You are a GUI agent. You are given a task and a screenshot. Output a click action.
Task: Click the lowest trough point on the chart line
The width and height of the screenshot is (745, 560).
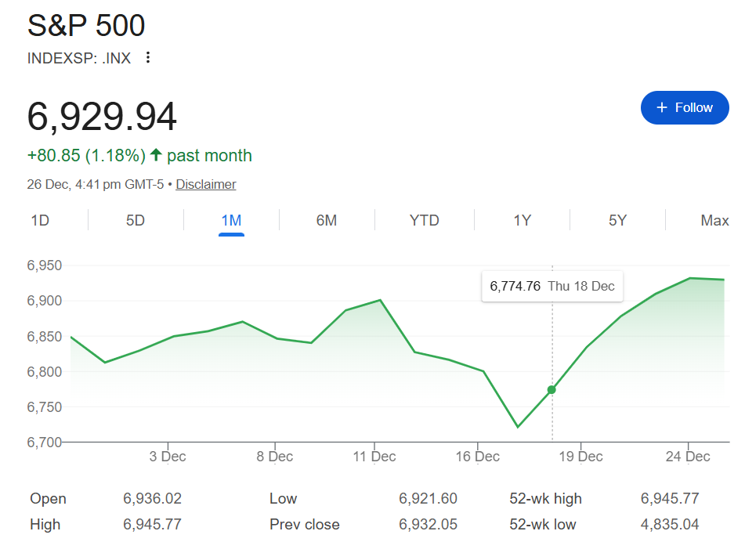coord(518,427)
